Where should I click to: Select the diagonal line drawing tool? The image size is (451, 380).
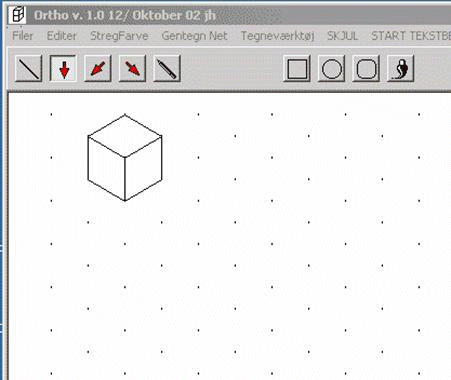coord(29,69)
